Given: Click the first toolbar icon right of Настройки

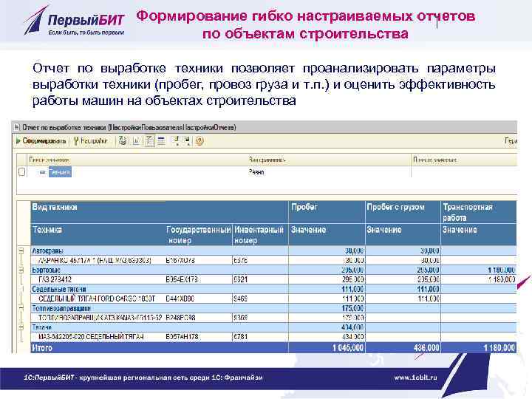Looking at the screenshot, I should click(x=123, y=141).
